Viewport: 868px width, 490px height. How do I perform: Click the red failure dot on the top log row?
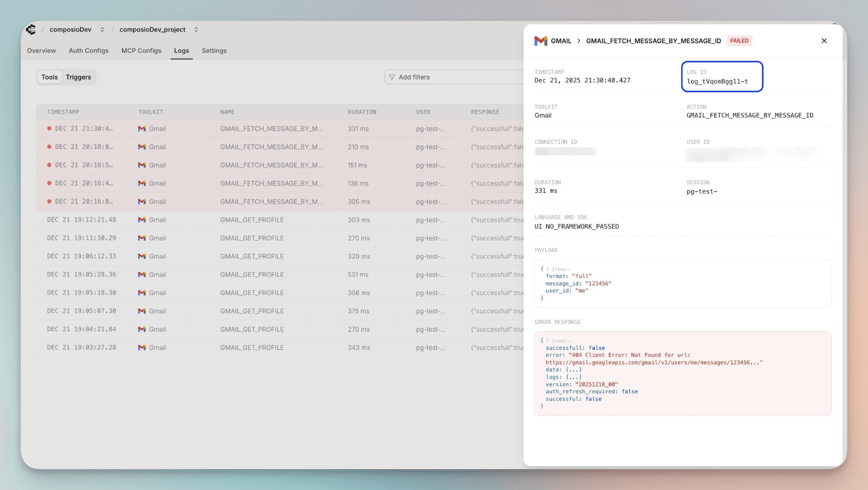(x=50, y=128)
